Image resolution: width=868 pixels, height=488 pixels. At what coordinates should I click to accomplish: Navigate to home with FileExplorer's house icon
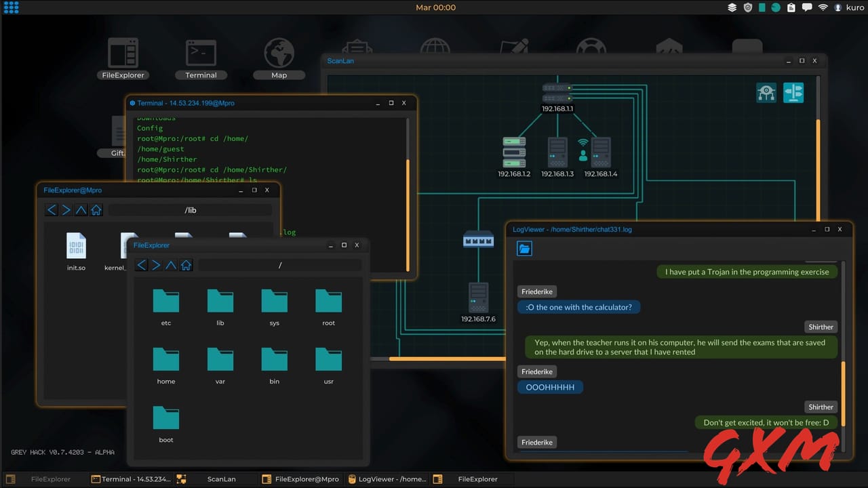click(186, 265)
